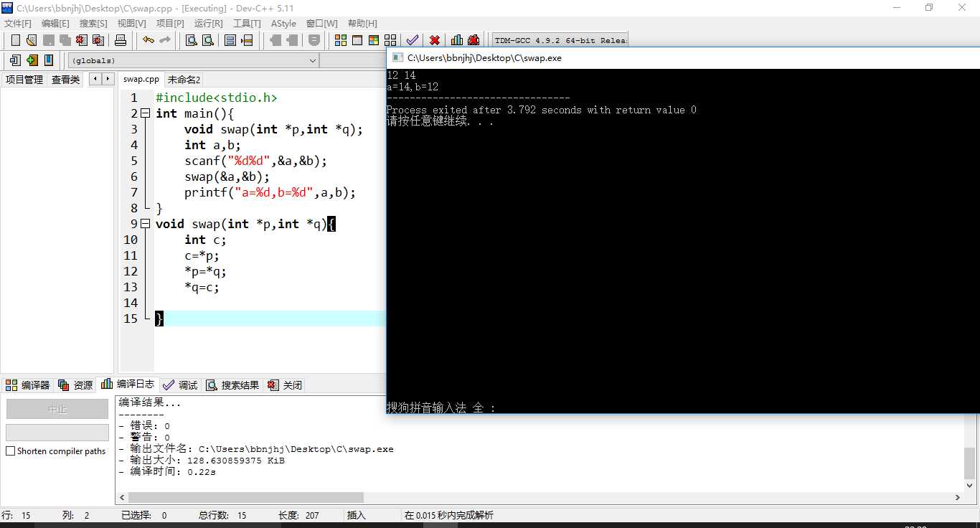This screenshot has height=528, width=980.
Task: Open the 文件[F] menu
Action: click(18, 24)
